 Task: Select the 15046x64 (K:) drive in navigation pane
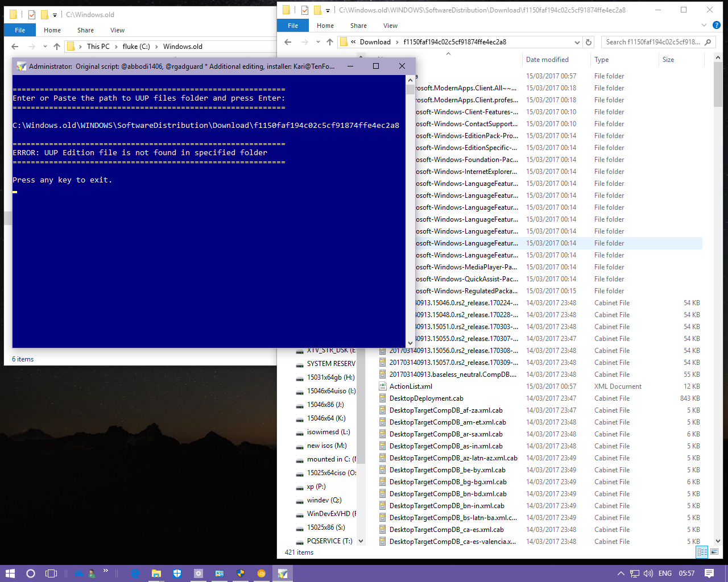coord(326,418)
